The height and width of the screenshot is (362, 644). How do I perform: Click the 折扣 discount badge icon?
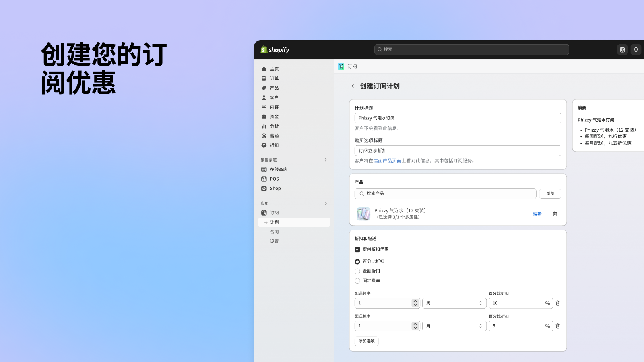point(264,145)
